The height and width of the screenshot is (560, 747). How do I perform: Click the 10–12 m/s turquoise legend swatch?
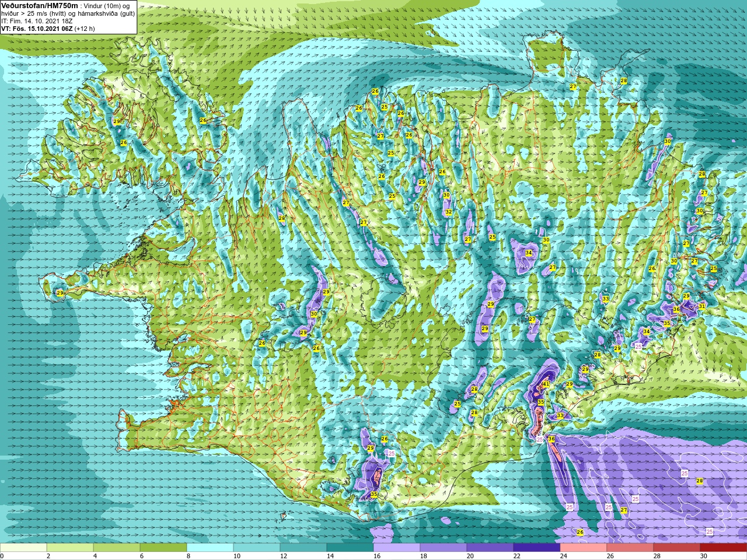point(257,548)
